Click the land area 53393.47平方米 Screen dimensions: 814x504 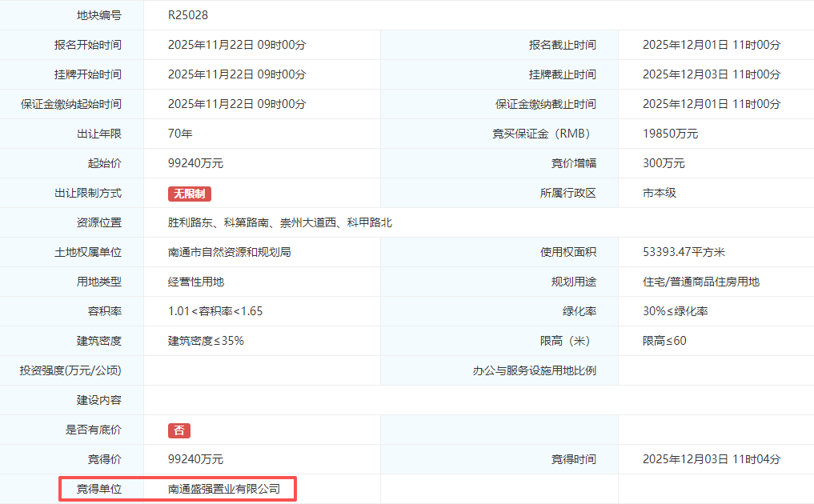[x=684, y=252]
